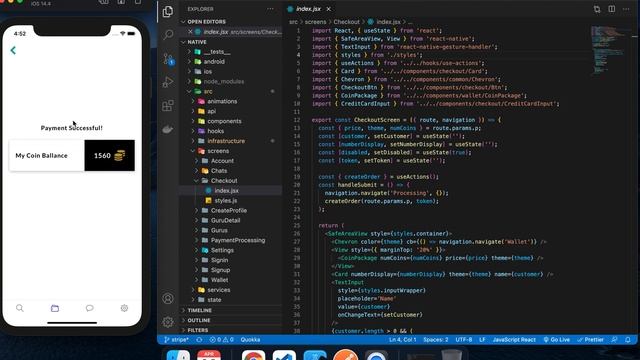Click Ln 4, Col 1 in status bar
Viewport: 640px width, 360px height.
[x=402, y=340]
